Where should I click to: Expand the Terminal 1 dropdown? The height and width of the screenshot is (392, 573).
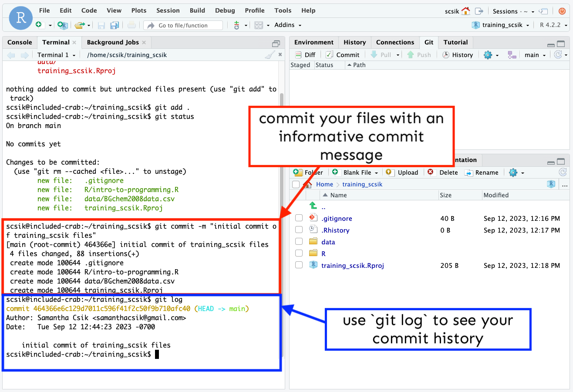coord(56,55)
